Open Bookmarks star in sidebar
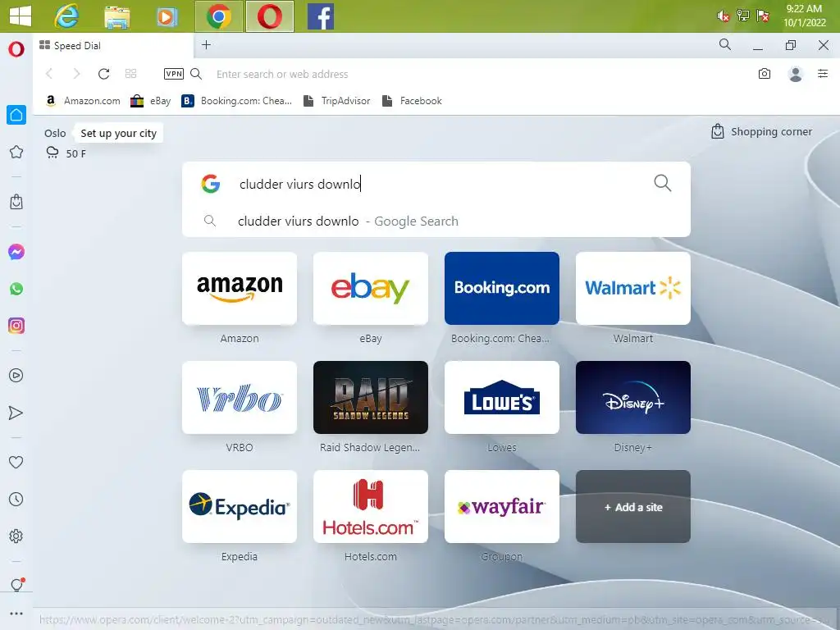The image size is (840, 630). (16, 152)
